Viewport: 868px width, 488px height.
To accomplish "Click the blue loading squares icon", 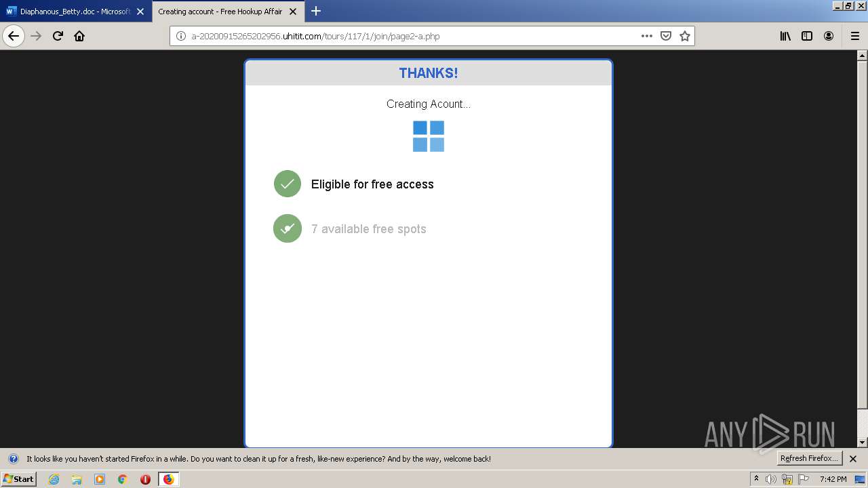I will point(429,136).
